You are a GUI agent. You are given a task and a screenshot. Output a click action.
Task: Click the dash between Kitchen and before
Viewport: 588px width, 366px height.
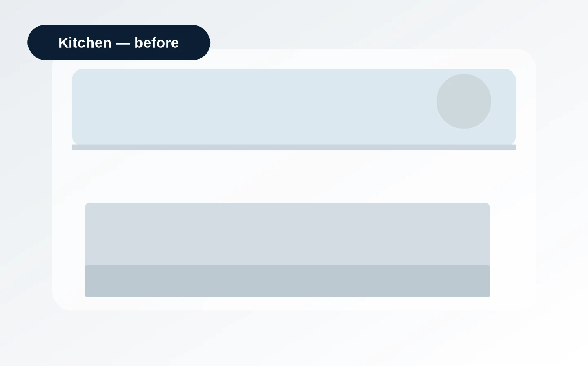pyautogui.click(x=123, y=43)
